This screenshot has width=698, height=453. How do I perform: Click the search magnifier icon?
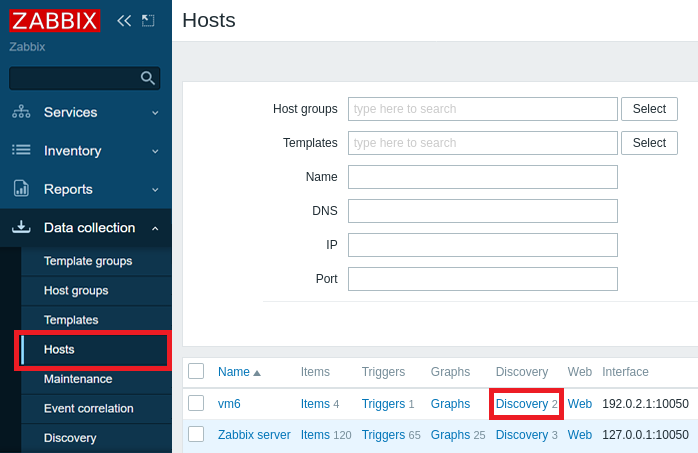(x=148, y=78)
